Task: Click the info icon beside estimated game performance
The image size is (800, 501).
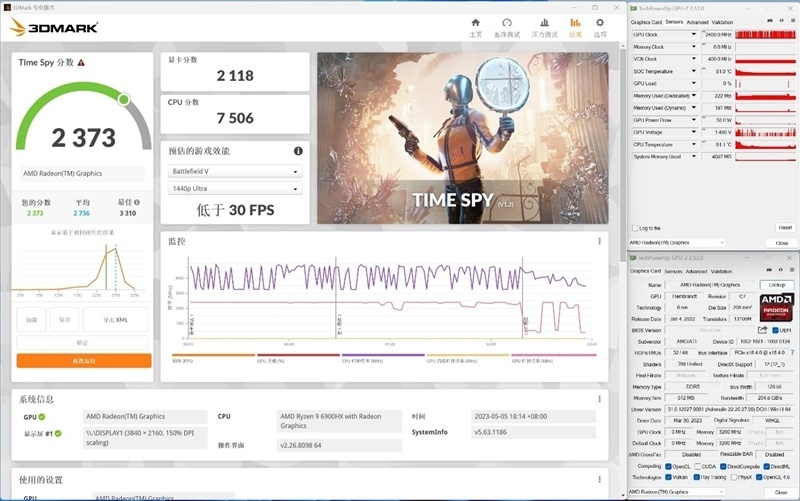Action: click(297, 151)
